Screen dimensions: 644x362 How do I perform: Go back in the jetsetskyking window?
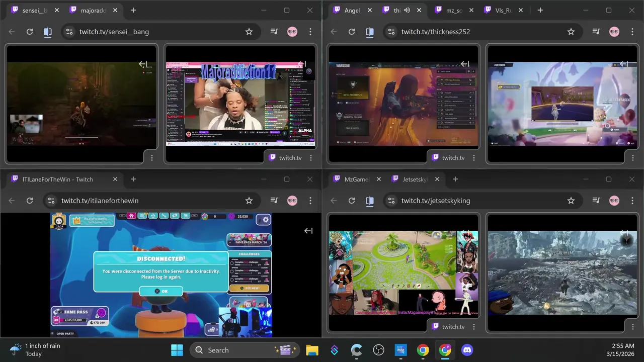334,201
